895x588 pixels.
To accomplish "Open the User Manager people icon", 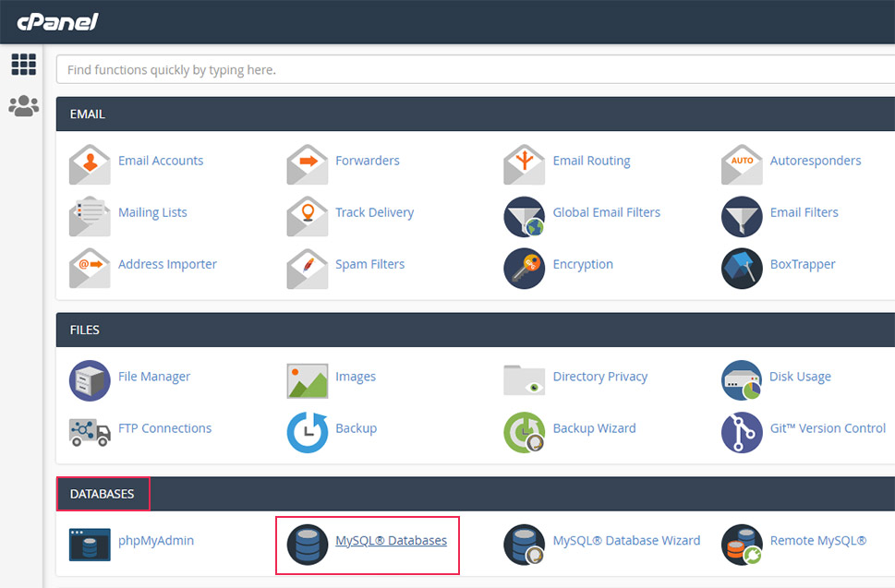I will [23, 105].
